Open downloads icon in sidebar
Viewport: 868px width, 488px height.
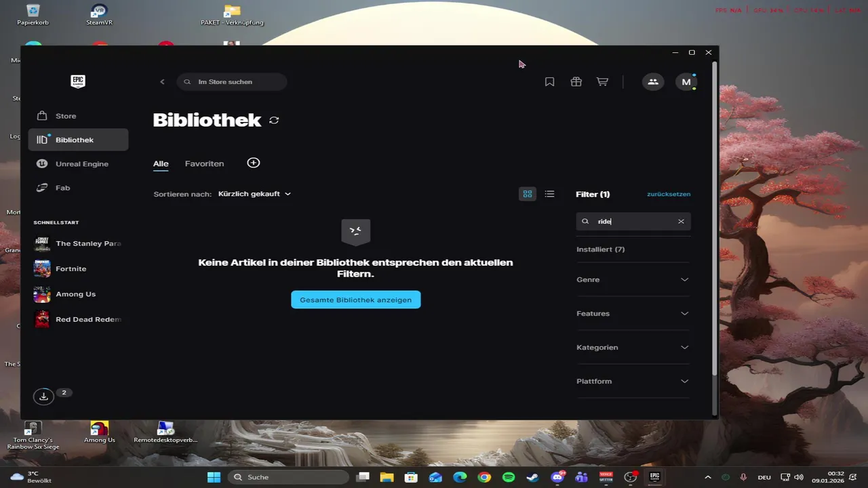[x=43, y=396]
